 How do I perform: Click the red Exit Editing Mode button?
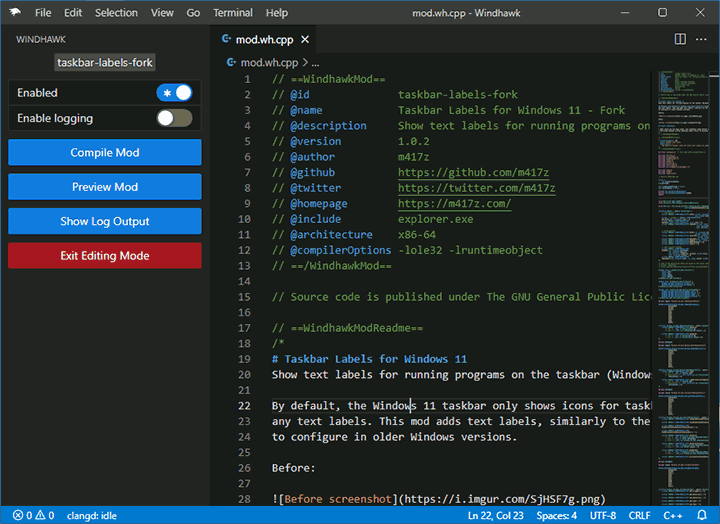tap(105, 256)
